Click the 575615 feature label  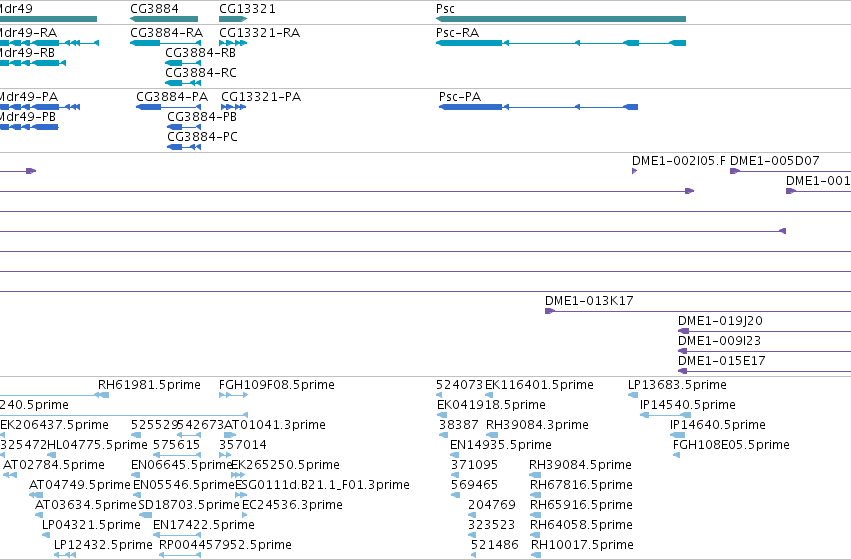pyautogui.click(x=176, y=445)
